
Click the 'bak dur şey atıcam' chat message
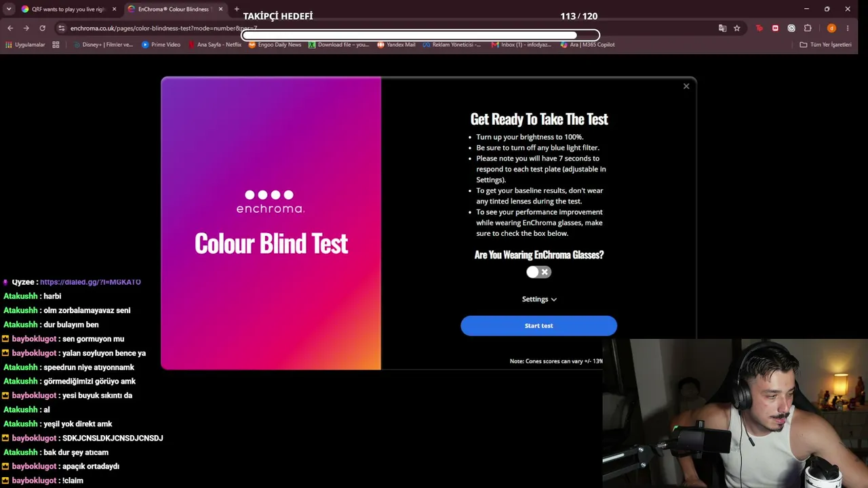click(x=76, y=453)
